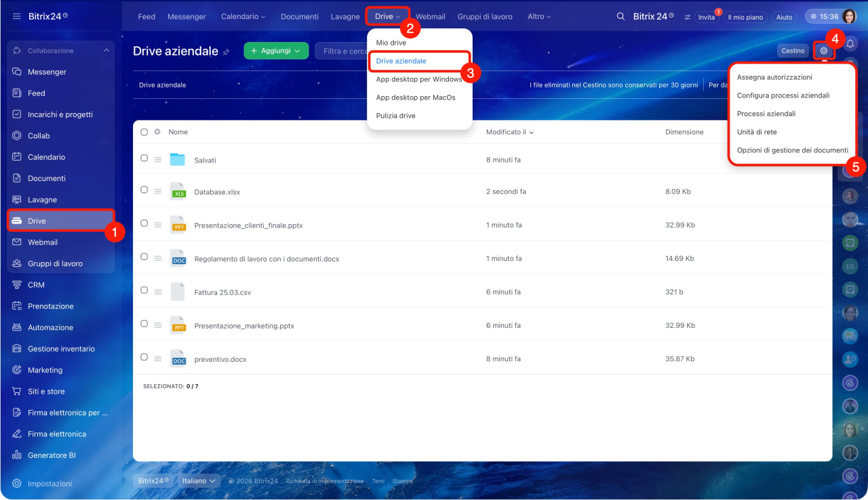
Task: Click the pin icon next to Drive aziendale title
Action: click(226, 51)
